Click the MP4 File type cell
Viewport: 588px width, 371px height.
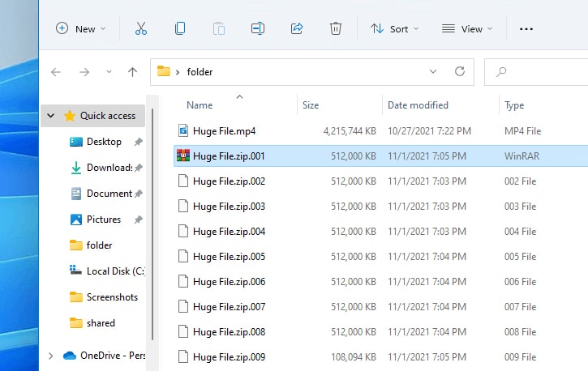point(522,131)
